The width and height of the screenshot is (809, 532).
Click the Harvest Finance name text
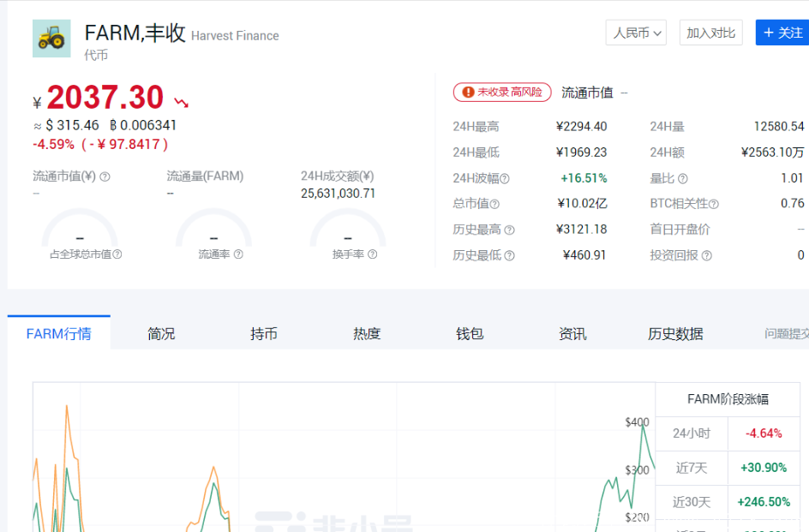[x=235, y=36]
